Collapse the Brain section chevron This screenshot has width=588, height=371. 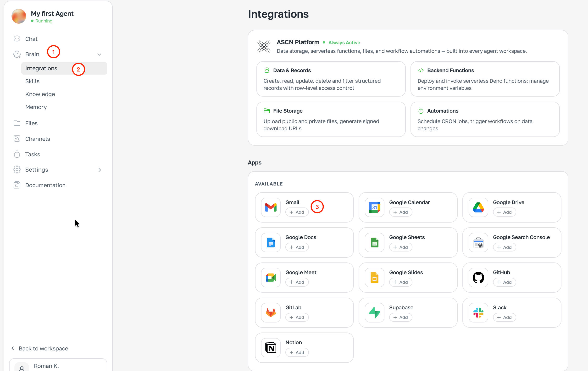click(99, 55)
